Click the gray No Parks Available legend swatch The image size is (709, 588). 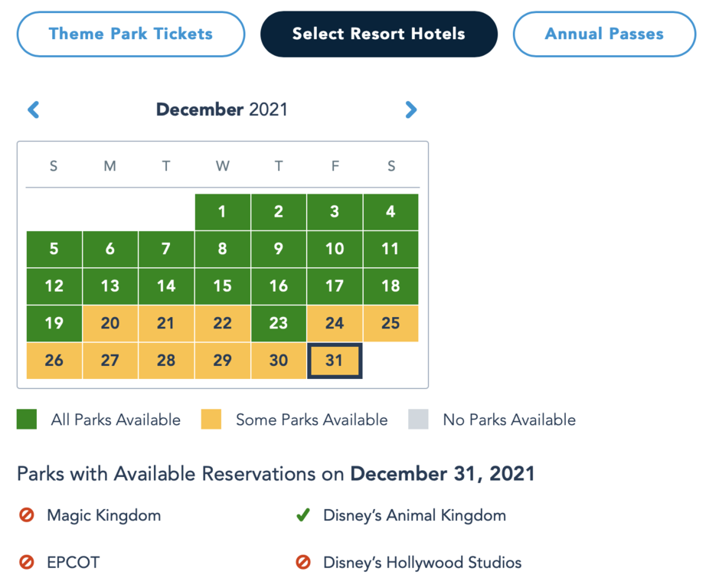[x=418, y=420]
